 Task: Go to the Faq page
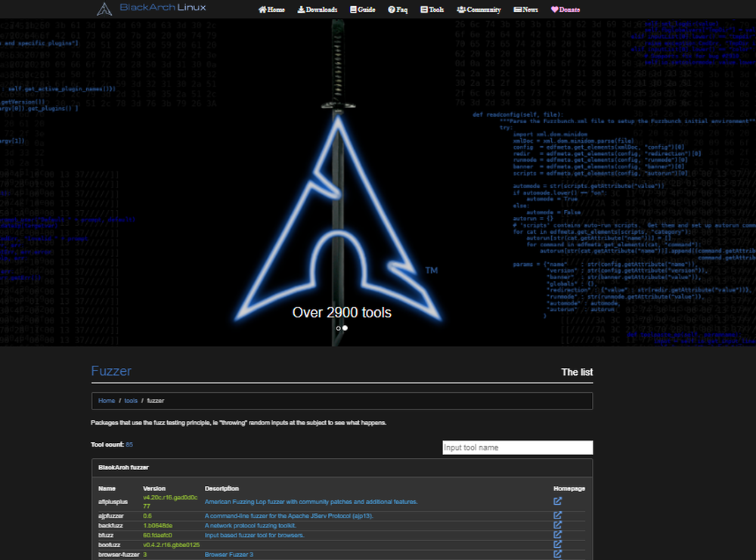point(398,10)
